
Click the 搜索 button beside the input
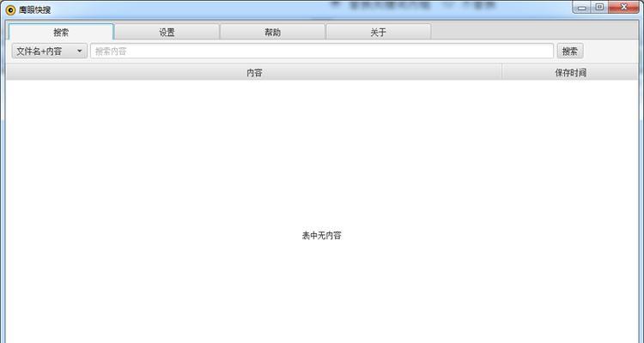[569, 51]
